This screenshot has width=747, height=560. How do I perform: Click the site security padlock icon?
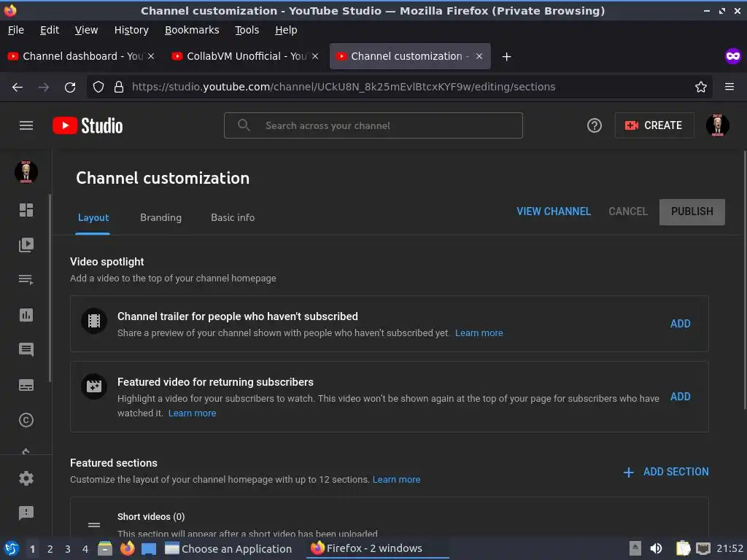pos(119,87)
